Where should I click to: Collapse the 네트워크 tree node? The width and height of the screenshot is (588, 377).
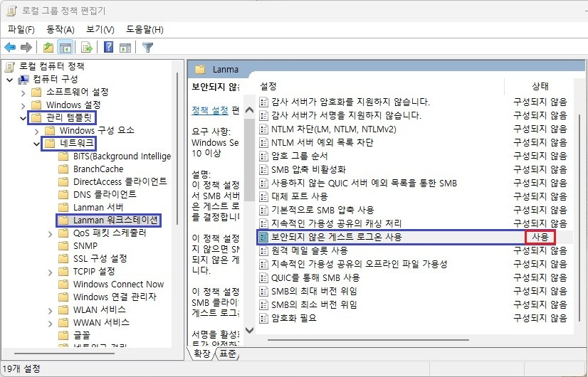[37, 144]
